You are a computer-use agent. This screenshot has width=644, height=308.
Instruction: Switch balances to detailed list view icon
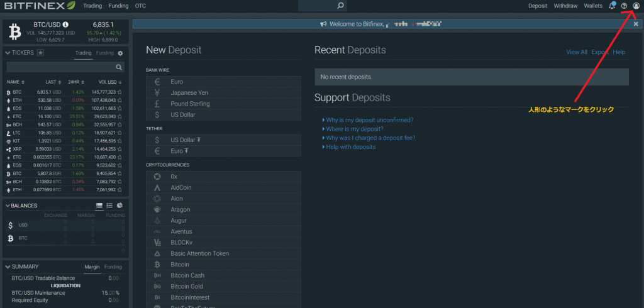pyautogui.click(x=109, y=206)
